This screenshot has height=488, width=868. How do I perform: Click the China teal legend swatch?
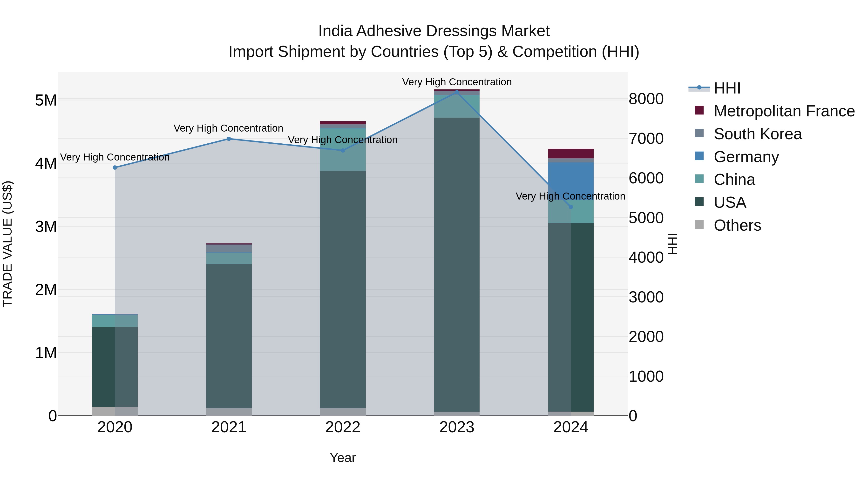point(699,179)
